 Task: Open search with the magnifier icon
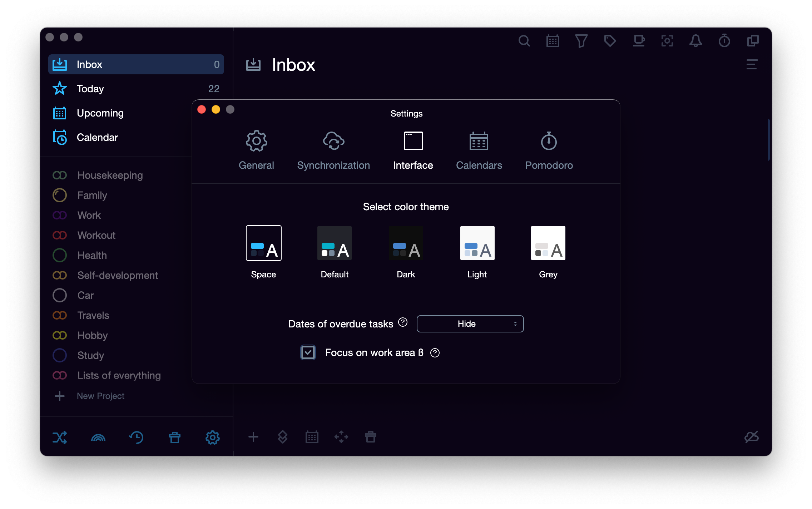[524, 41]
